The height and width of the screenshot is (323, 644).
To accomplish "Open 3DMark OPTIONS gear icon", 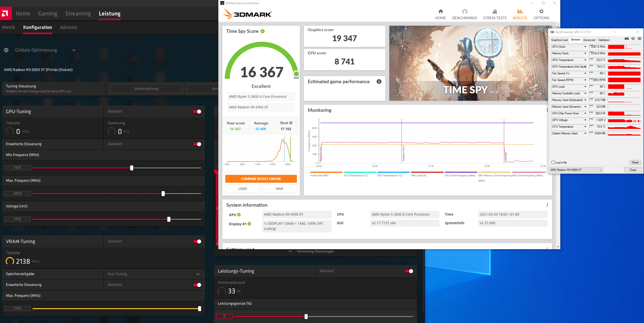I will coord(541,11).
